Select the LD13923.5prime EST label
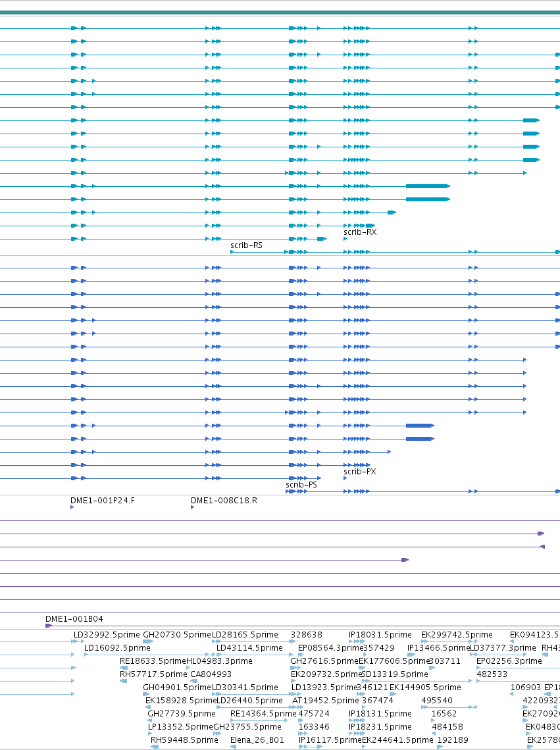This screenshot has height=750, width=560. [x=324, y=687]
